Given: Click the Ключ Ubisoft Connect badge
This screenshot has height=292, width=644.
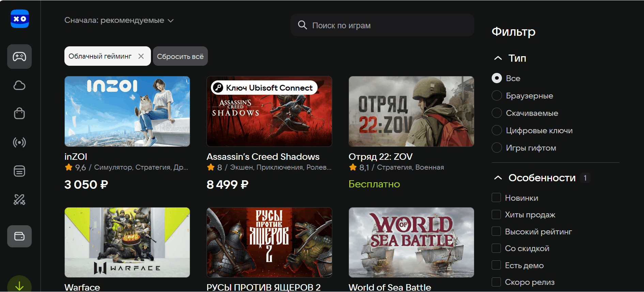Looking at the screenshot, I should point(264,88).
